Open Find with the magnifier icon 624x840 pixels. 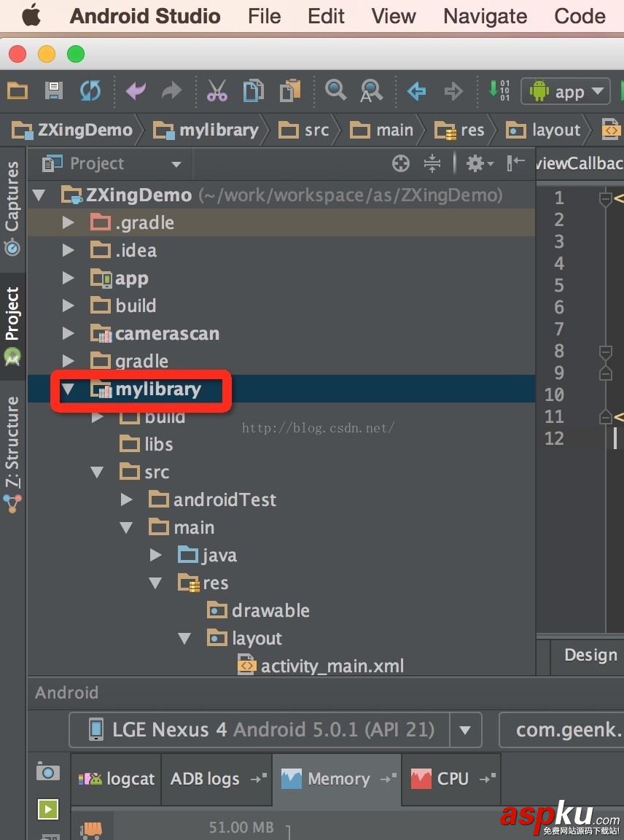point(335,90)
